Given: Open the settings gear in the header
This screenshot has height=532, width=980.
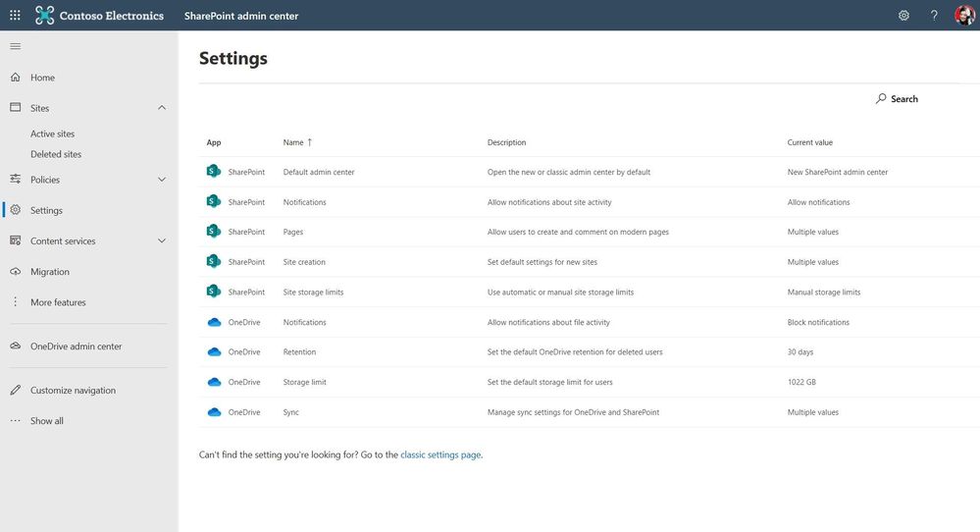Looking at the screenshot, I should (x=903, y=16).
